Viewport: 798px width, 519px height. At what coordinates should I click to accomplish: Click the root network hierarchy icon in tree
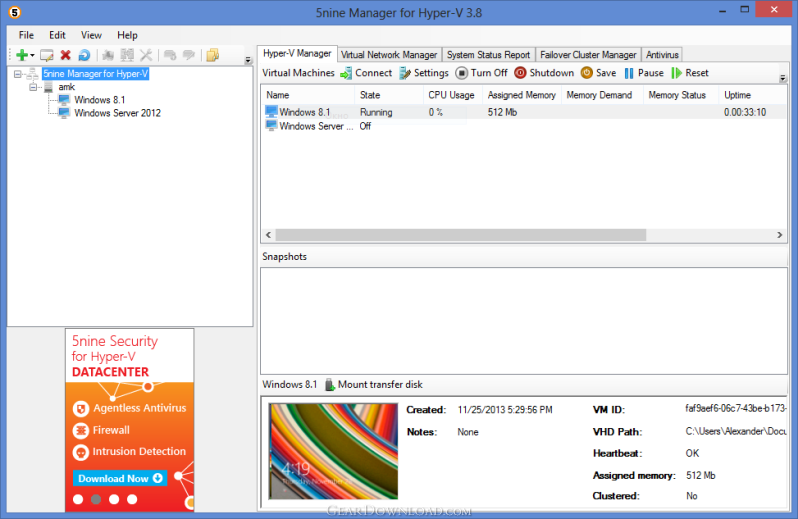point(32,74)
